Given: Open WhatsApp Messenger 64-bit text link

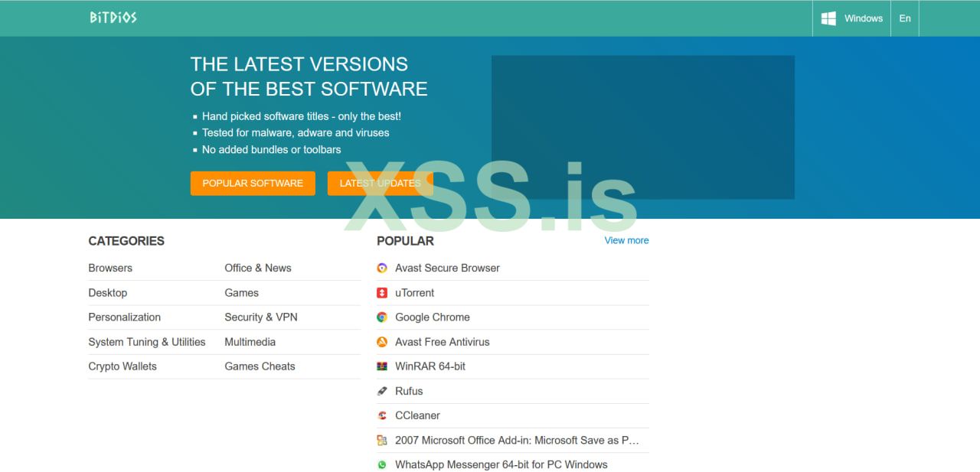Looking at the screenshot, I should coord(501,464).
